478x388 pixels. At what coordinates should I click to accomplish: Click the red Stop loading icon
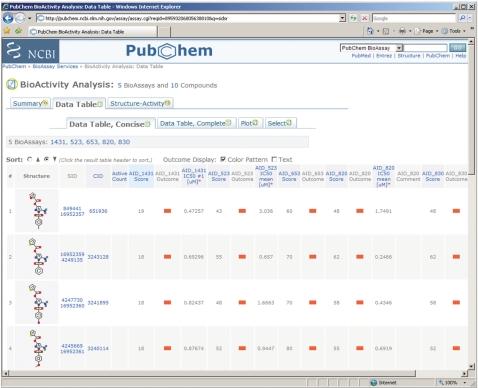click(x=365, y=18)
